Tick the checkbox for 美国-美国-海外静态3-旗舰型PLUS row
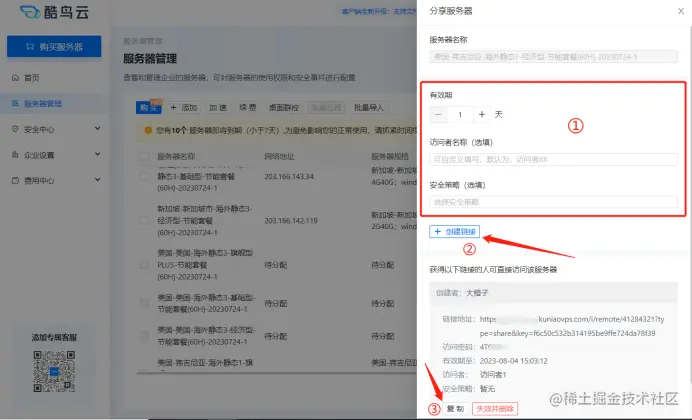 click(x=144, y=265)
